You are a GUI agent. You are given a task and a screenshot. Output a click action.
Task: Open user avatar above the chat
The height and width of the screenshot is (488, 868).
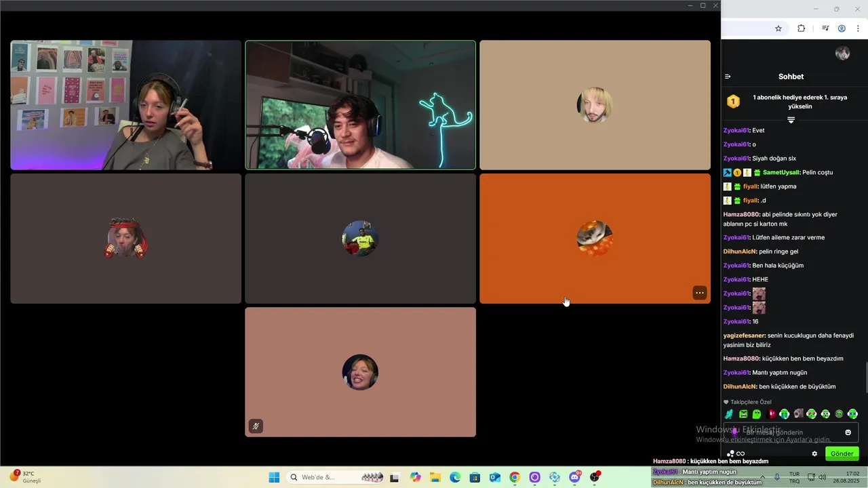pos(843,54)
